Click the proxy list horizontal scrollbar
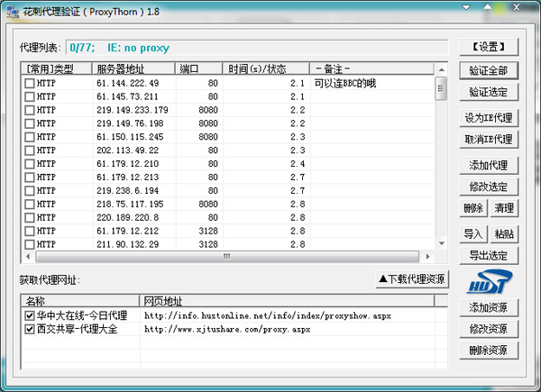 click(225, 257)
